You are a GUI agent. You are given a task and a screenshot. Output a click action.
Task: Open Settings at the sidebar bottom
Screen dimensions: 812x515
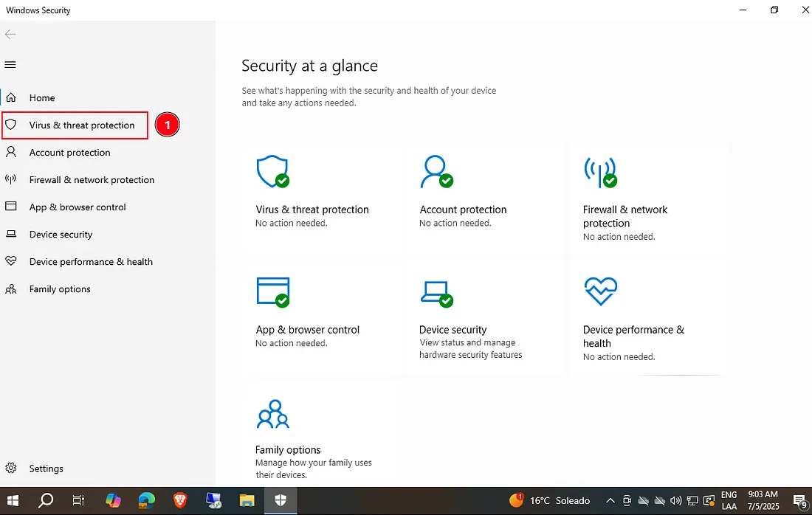click(x=108, y=469)
